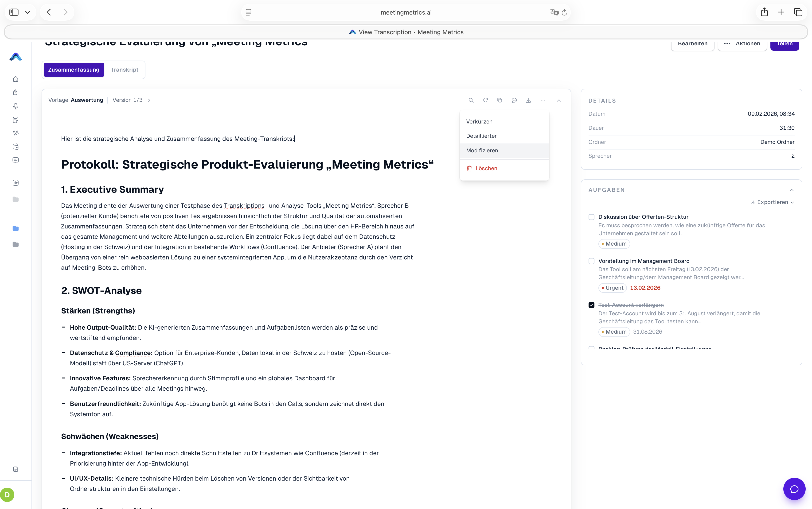Select the Zusammenfassung tab

coord(74,70)
